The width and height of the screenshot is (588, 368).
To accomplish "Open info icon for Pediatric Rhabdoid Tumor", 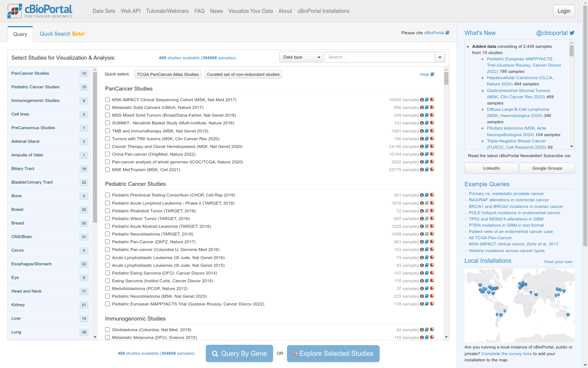I will click(x=422, y=211).
